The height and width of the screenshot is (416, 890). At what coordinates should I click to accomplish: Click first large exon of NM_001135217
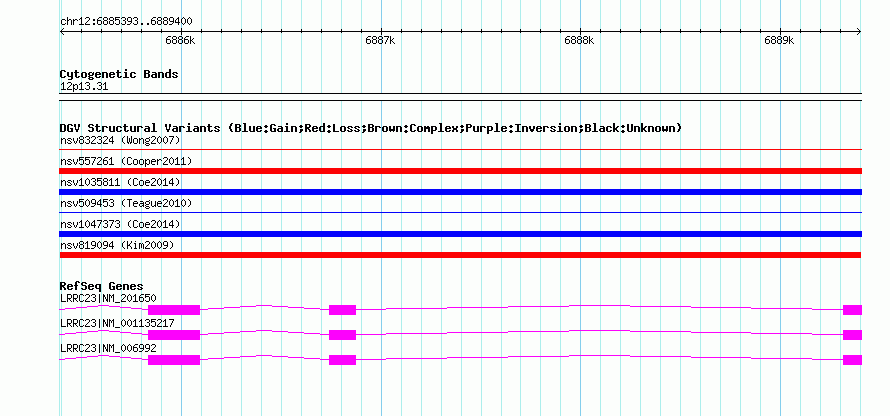pos(174,335)
